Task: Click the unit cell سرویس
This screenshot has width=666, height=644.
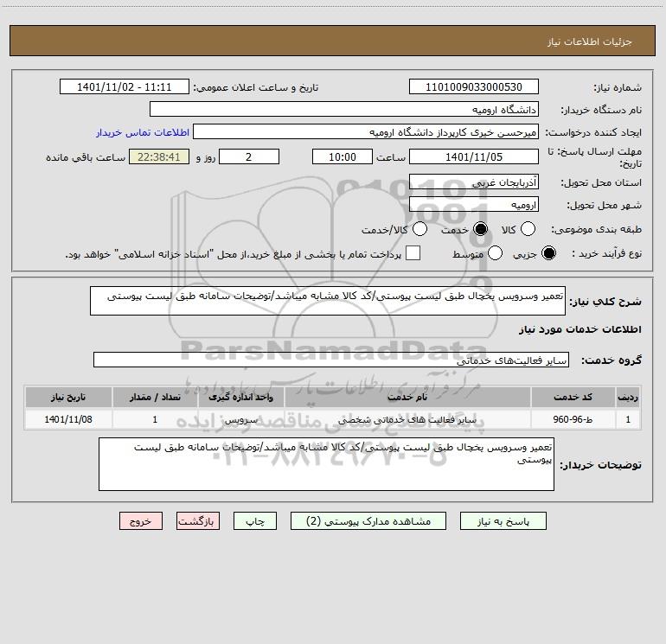Action: pos(240,419)
